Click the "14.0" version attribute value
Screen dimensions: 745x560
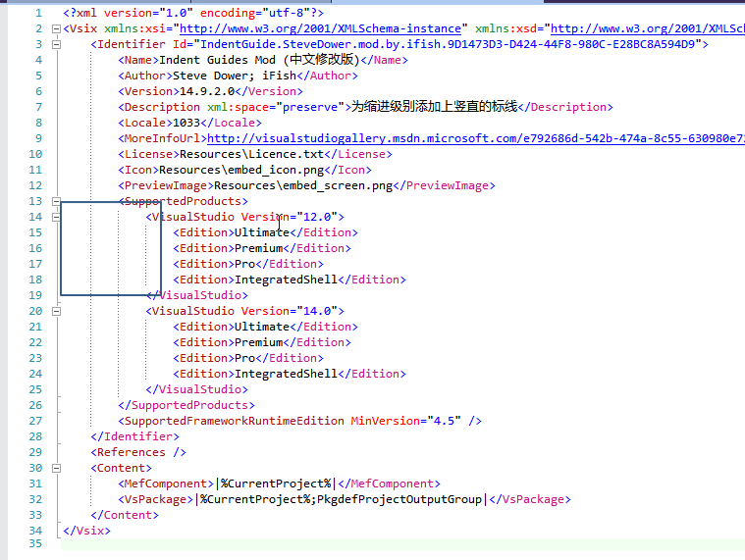317,311
